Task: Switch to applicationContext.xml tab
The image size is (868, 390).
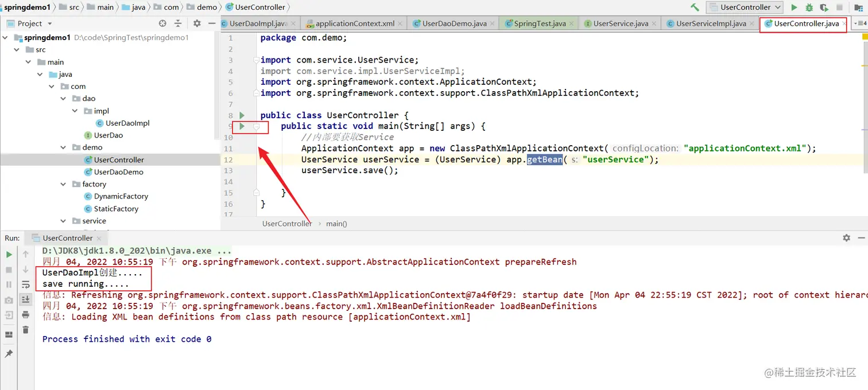Action: click(355, 24)
